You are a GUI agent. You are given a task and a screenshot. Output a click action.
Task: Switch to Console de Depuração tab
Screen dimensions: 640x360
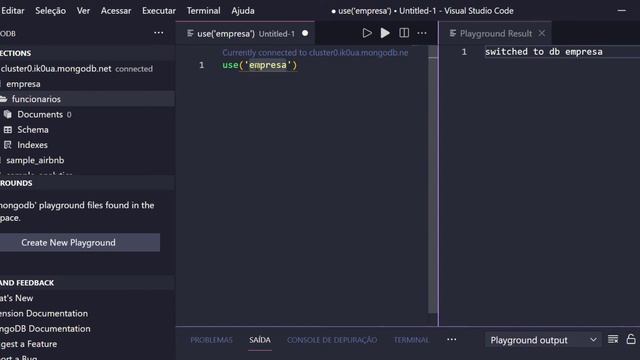[332, 340]
